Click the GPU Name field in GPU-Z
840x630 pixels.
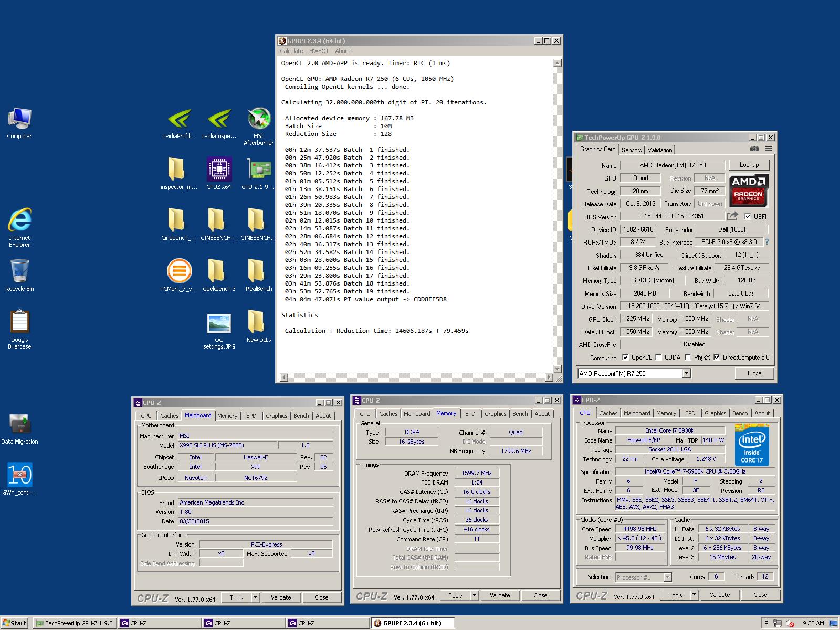pyautogui.click(x=673, y=165)
